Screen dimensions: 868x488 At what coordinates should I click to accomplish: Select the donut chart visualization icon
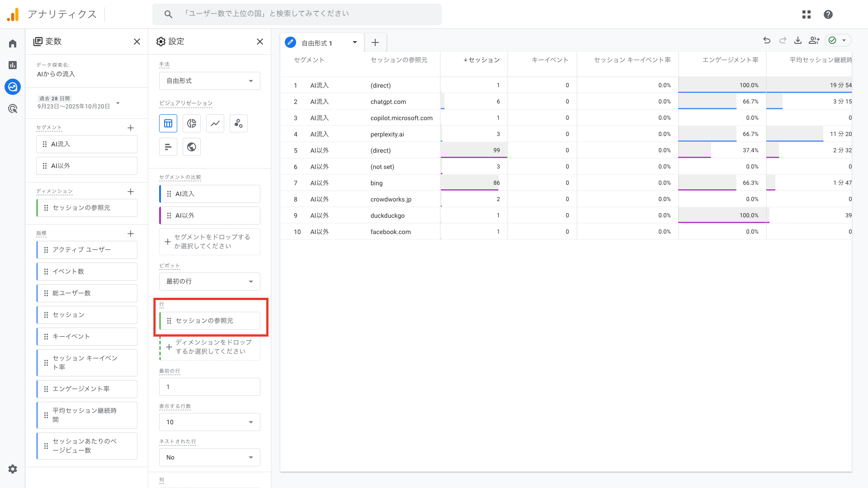pos(192,123)
